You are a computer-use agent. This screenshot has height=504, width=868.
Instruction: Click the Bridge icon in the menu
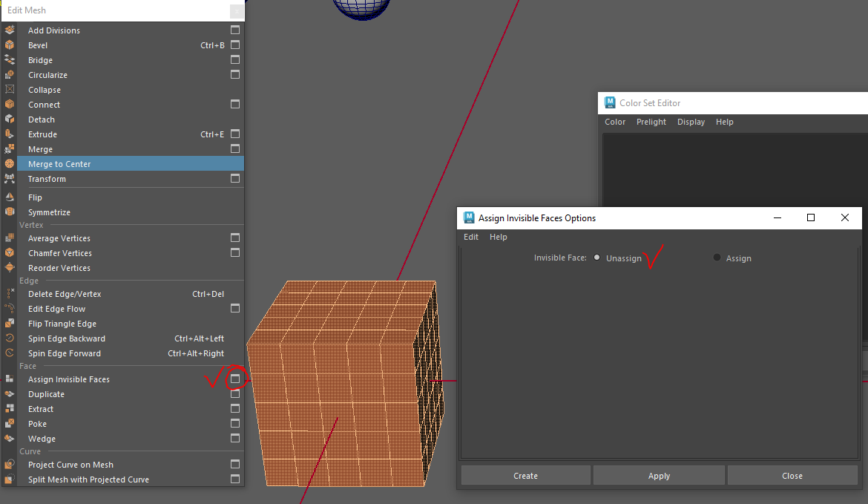10,60
